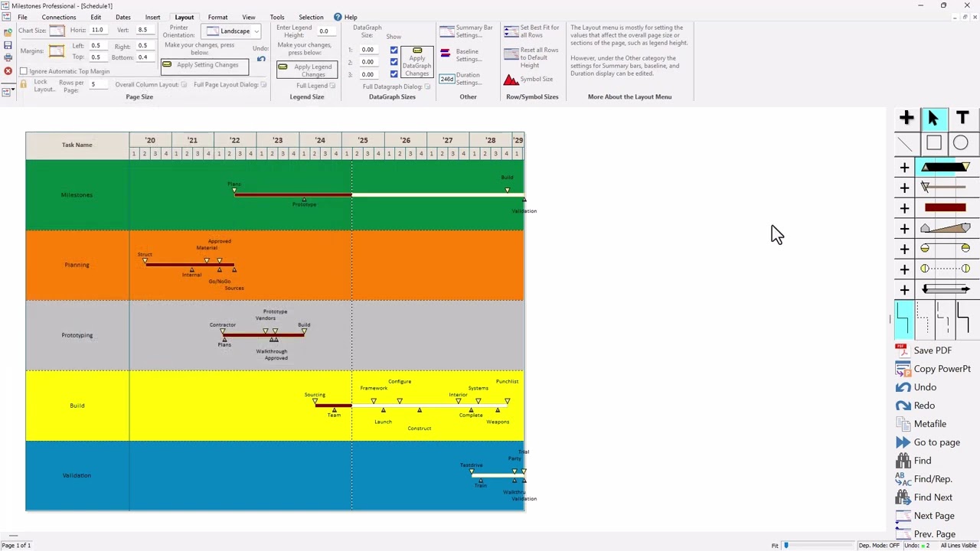Choose the square shape tool

coord(934,143)
